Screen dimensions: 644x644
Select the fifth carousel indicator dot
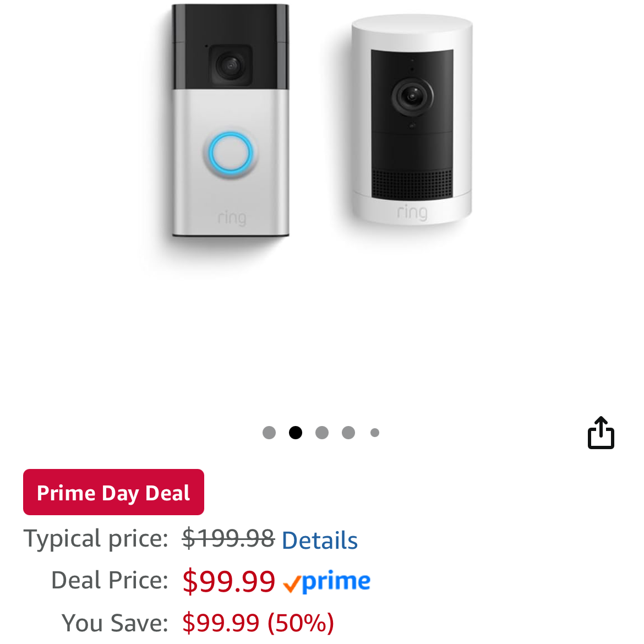374,433
